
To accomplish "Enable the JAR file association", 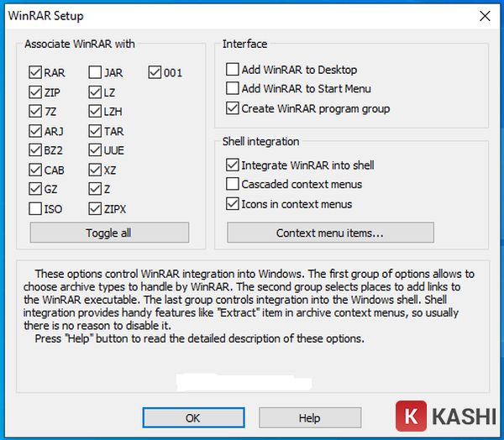I will click(x=96, y=73).
